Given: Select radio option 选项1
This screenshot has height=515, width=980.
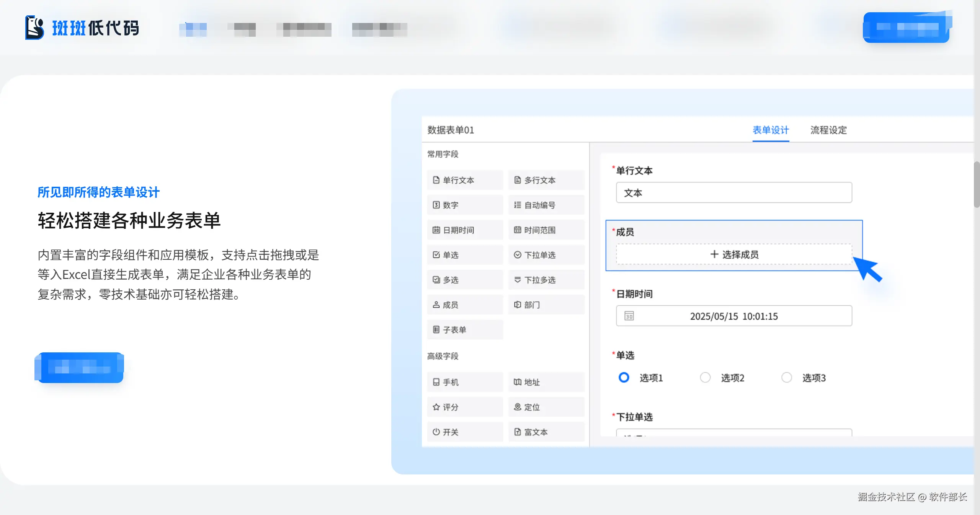Looking at the screenshot, I should [x=624, y=378].
